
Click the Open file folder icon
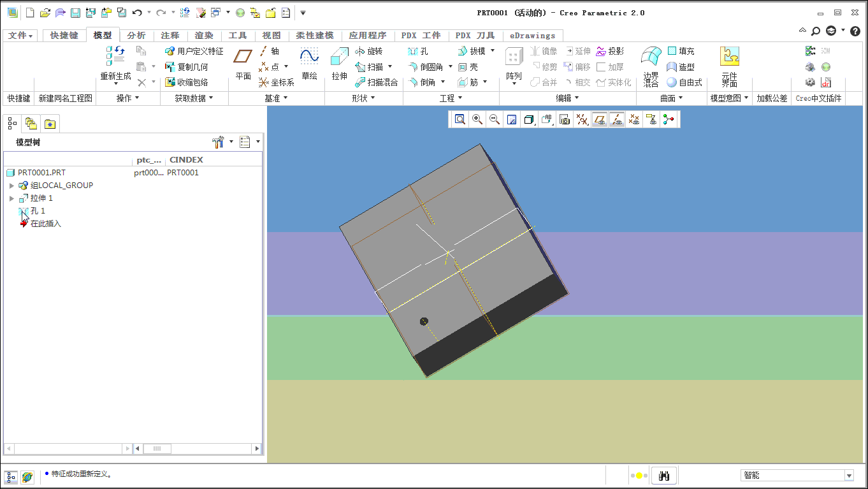click(45, 13)
